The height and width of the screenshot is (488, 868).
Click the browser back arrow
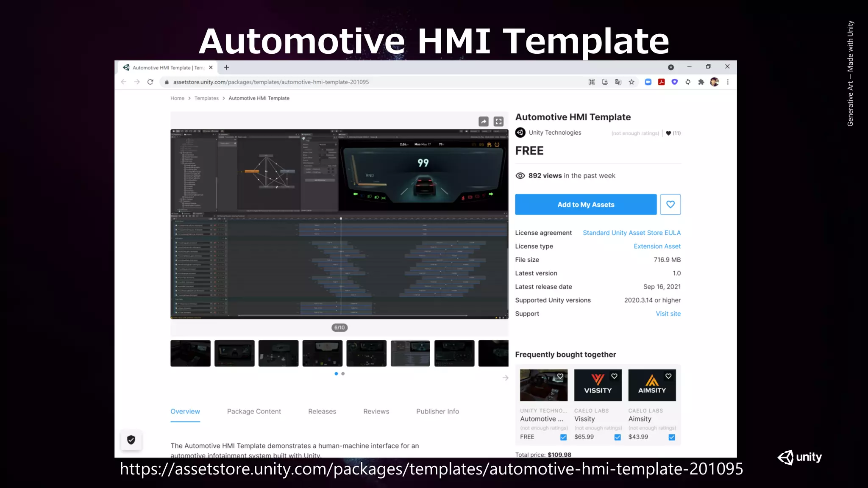[x=123, y=82]
